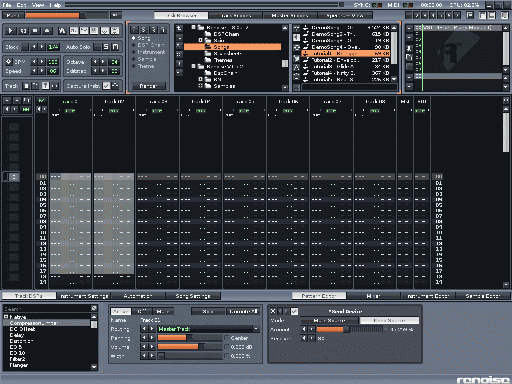Increase the Speed value with right arrow
Image resolution: width=512 pixels, height=384 pixels.
(x=42, y=71)
